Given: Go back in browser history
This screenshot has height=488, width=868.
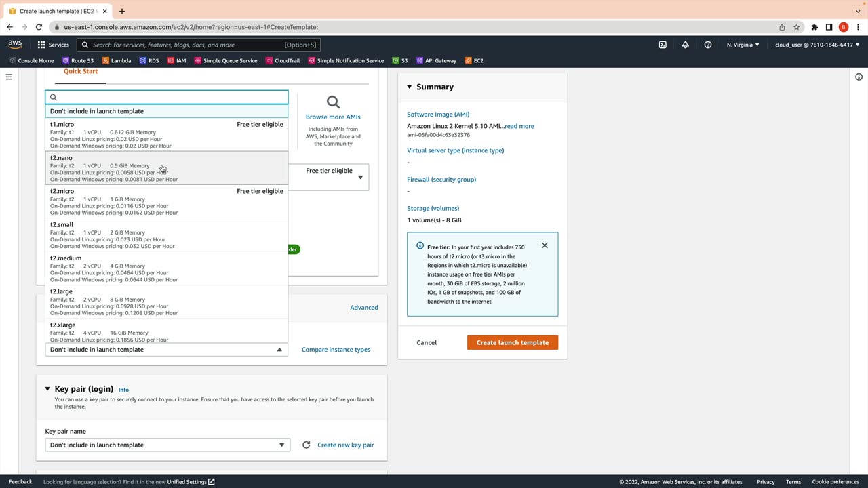Looking at the screenshot, I should tap(9, 27).
